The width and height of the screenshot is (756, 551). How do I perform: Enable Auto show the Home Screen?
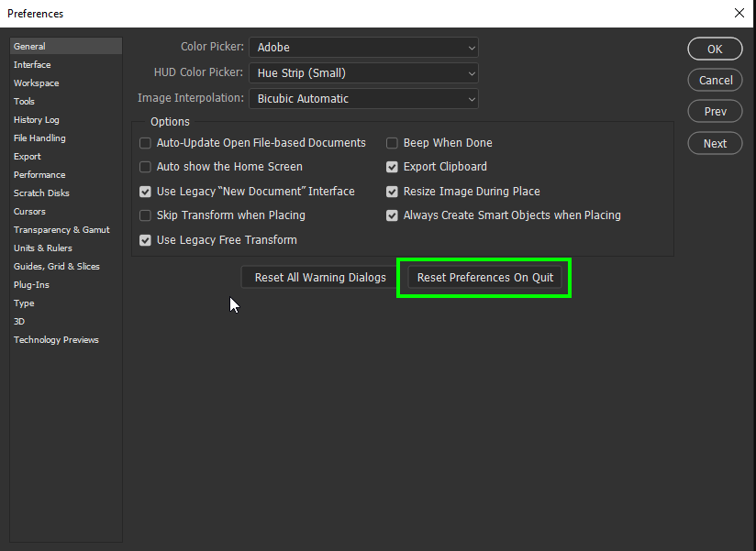click(x=144, y=167)
